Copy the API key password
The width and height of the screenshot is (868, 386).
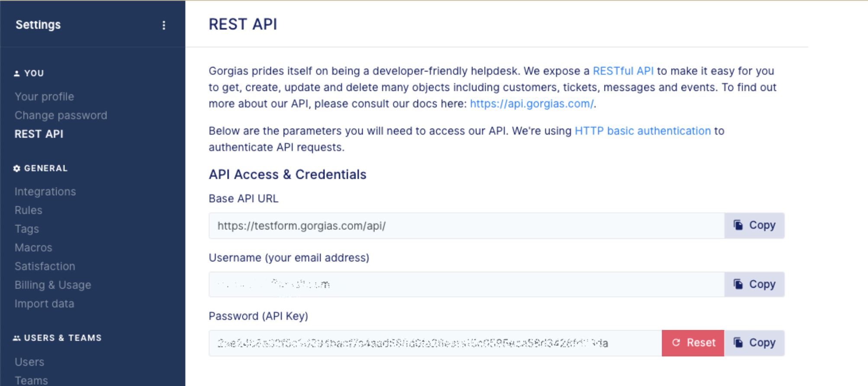[754, 343]
